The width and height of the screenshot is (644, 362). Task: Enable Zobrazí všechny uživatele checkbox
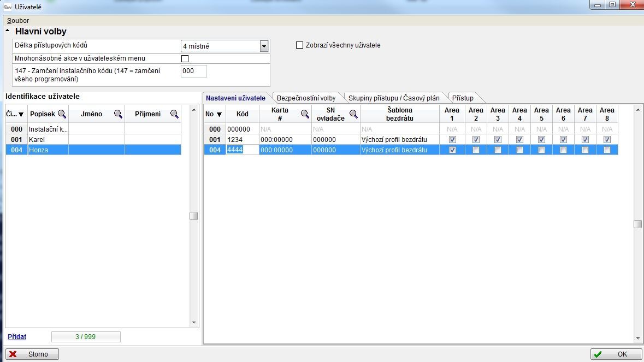299,45
